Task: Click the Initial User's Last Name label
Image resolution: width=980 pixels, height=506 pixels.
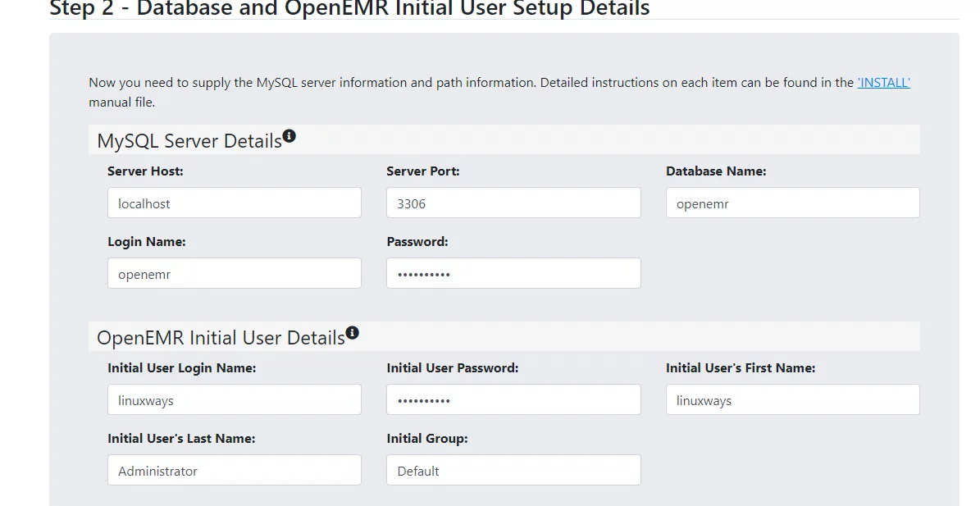Action: [x=181, y=439]
